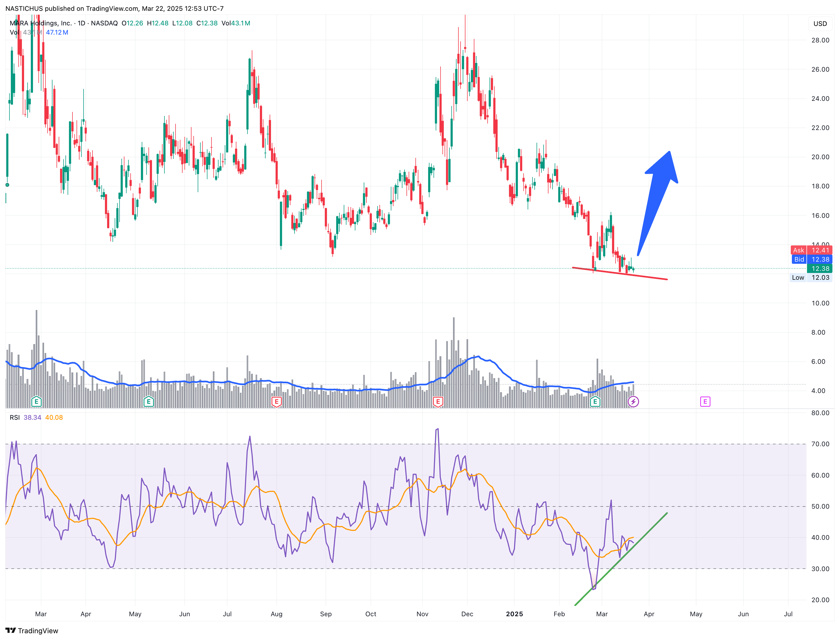Click the high value H12.48 in the header

point(158,23)
